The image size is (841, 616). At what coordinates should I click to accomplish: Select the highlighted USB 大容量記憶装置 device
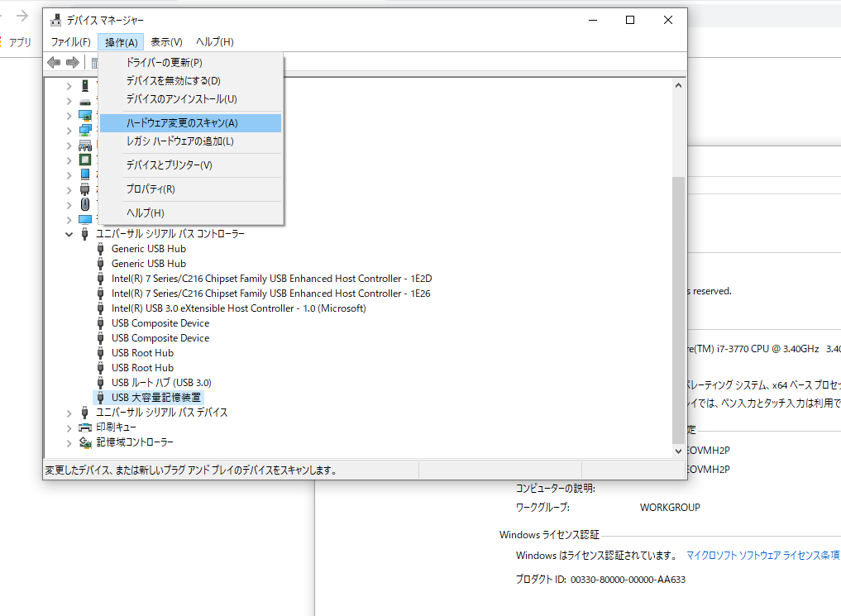click(156, 397)
